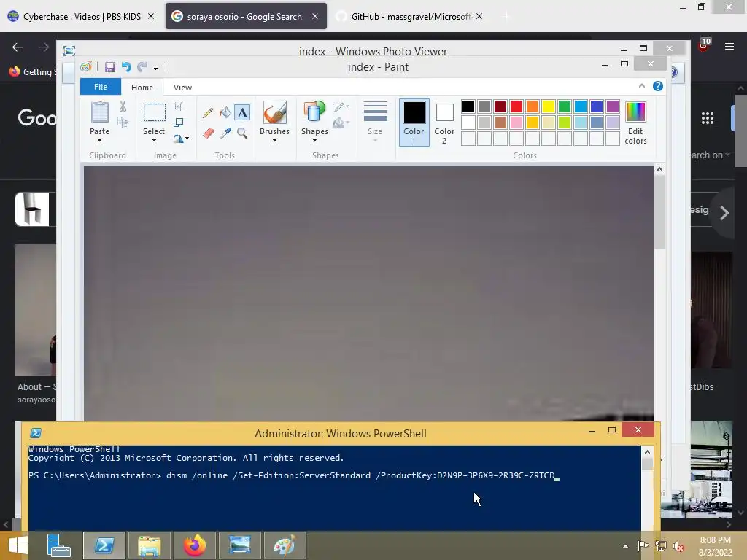Screen dimensions: 747x560
Task: Open the Firefox hamburger menu
Action: pos(729,47)
